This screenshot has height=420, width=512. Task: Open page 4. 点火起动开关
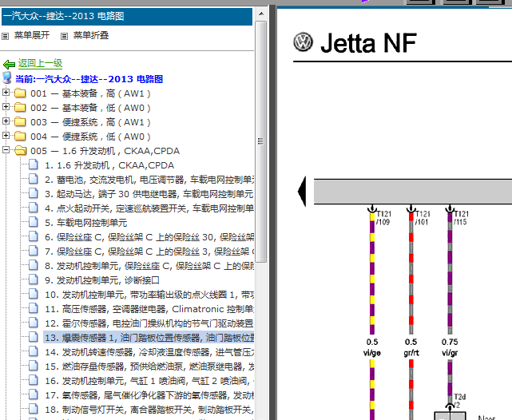pos(149,208)
